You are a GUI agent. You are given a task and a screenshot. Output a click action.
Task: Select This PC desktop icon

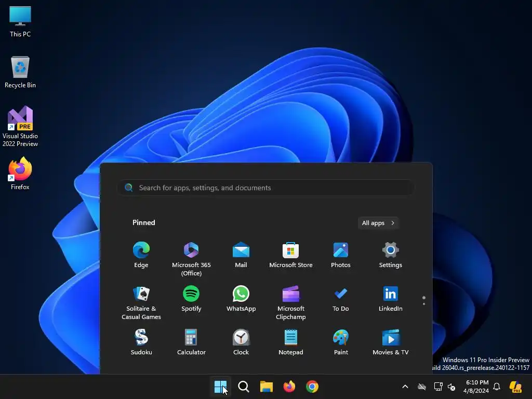[20, 22]
